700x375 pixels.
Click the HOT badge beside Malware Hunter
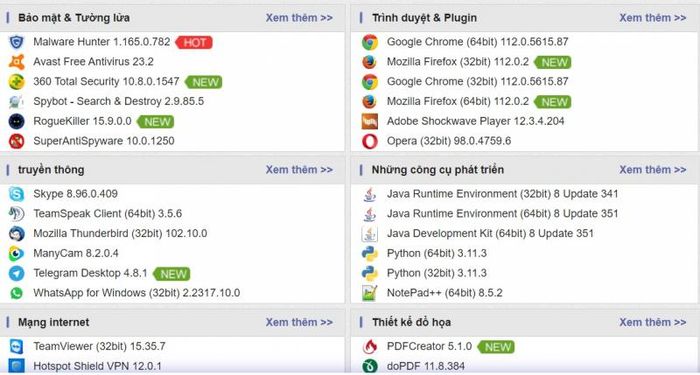coord(194,42)
